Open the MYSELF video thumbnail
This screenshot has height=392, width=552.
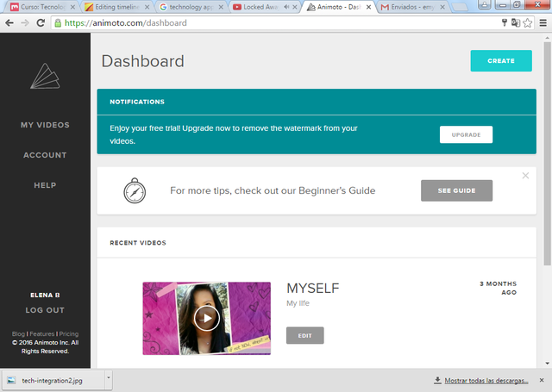pos(207,318)
